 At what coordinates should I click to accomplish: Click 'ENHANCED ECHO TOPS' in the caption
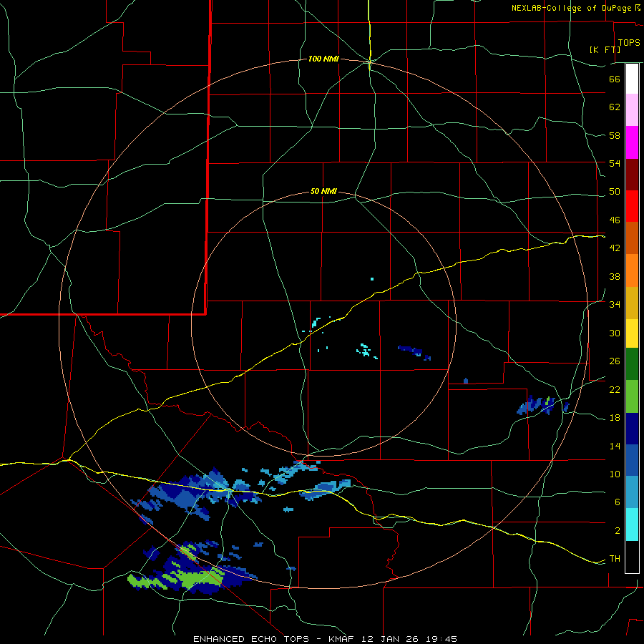250,639
